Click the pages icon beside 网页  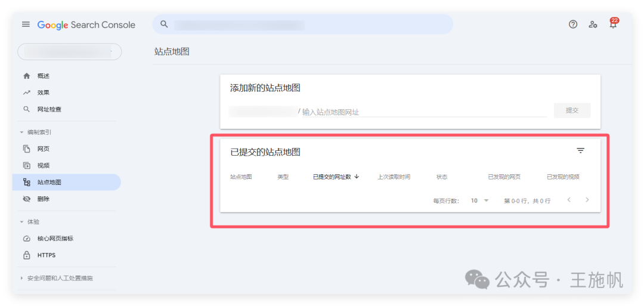point(27,149)
